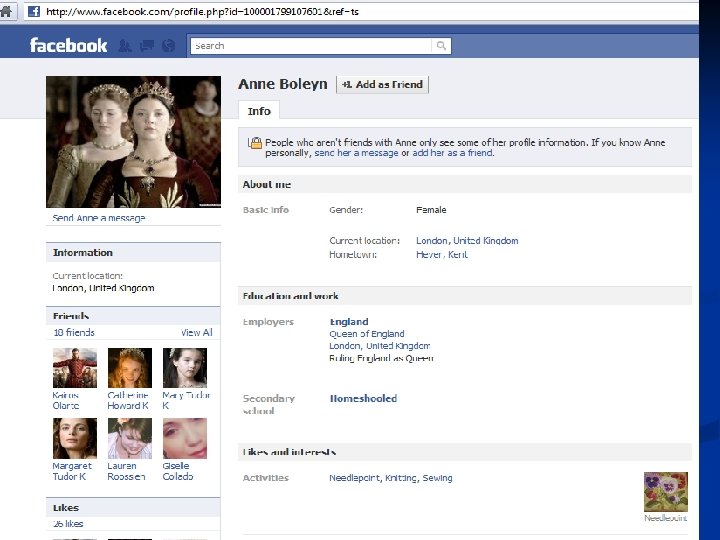Open London, United Kingdom current location link

467,241
